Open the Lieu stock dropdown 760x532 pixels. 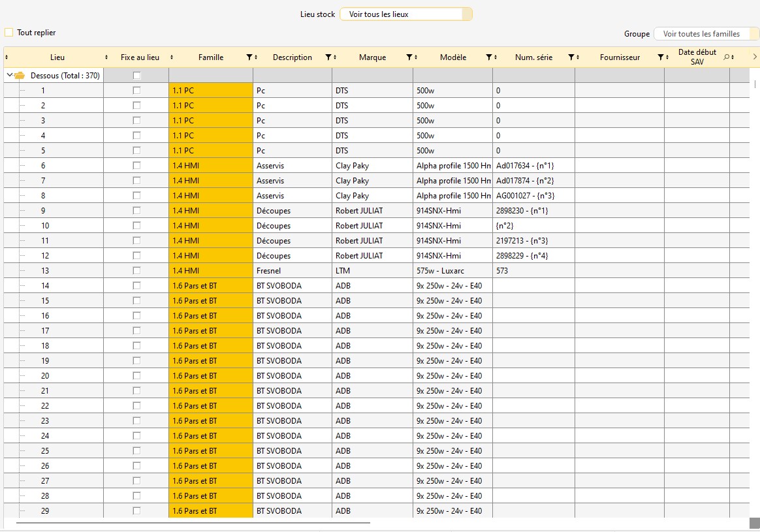coord(405,14)
